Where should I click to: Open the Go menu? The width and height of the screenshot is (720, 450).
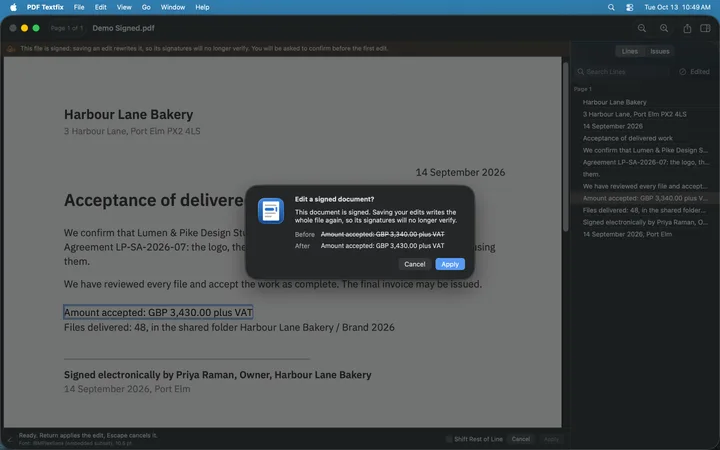146,7
